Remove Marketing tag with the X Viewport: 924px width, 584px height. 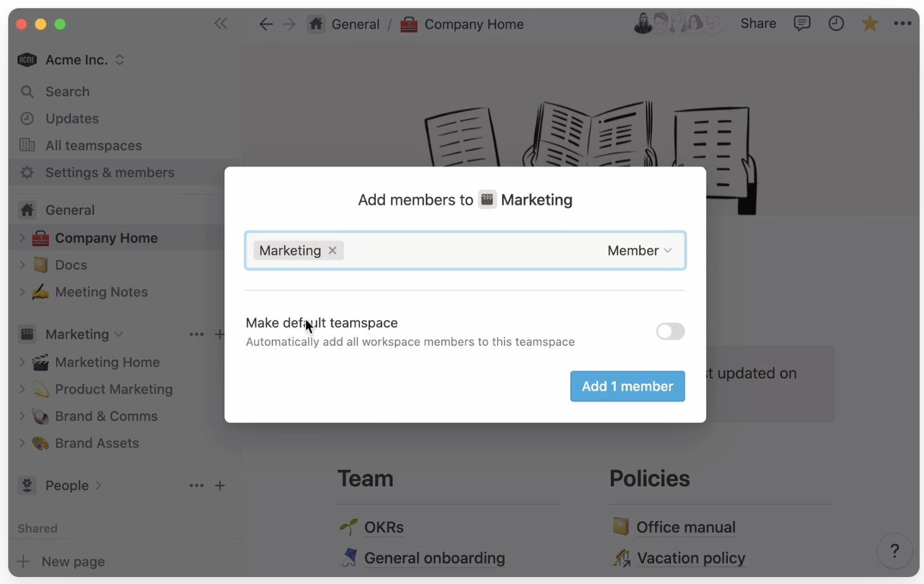(332, 250)
